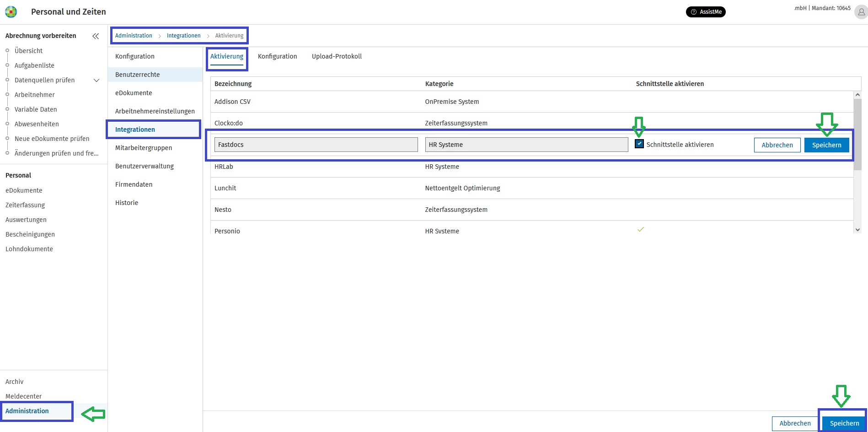Select the HRLab row
The height and width of the screenshot is (432, 868).
[532, 167]
